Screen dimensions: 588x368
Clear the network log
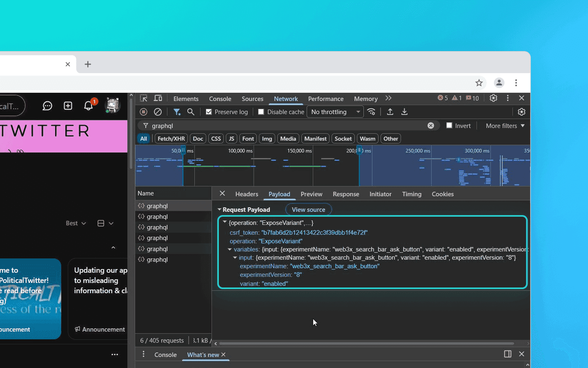click(158, 112)
